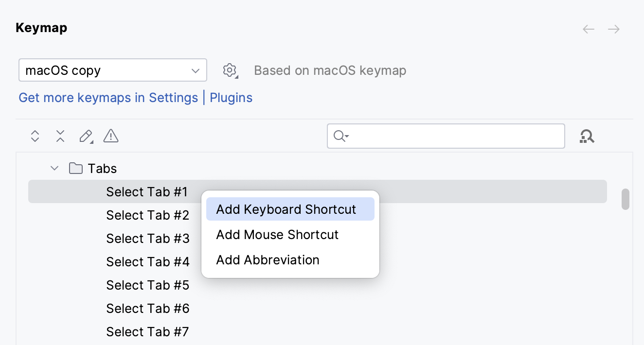Image resolution: width=644 pixels, height=345 pixels.
Task: Click the Find Actions by Shortcut icon
Action: 587,136
